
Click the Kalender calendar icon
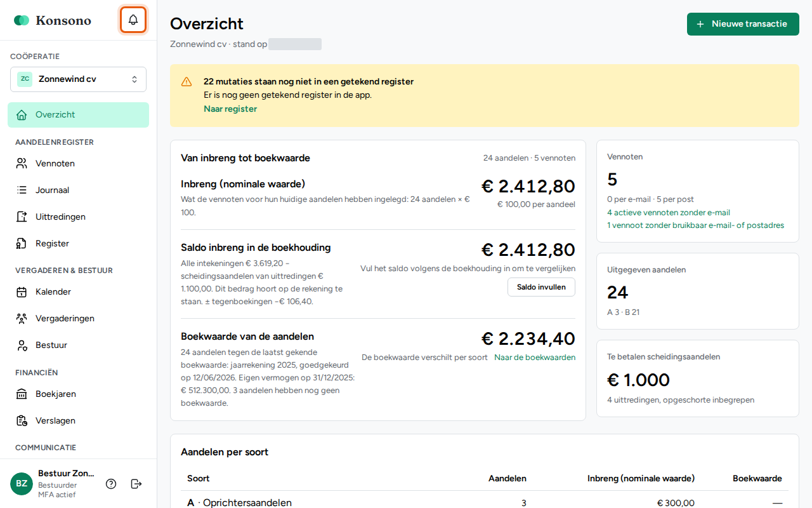click(x=22, y=292)
